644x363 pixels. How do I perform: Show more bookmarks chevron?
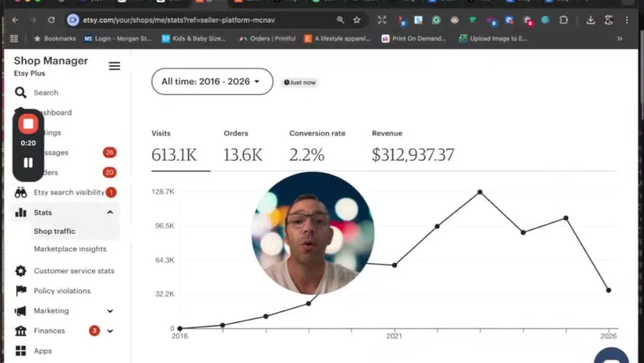[620, 39]
